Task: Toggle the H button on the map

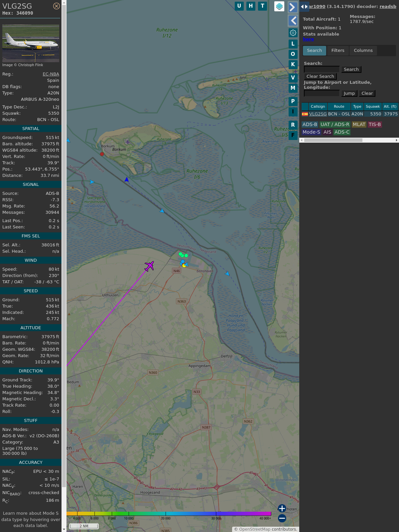Action: pyautogui.click(x=251, y=6)
